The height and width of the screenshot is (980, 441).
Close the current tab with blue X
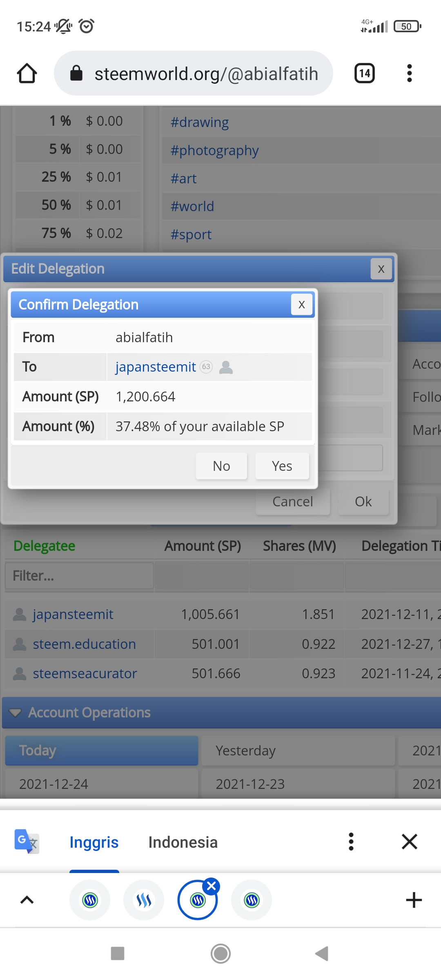212,886
